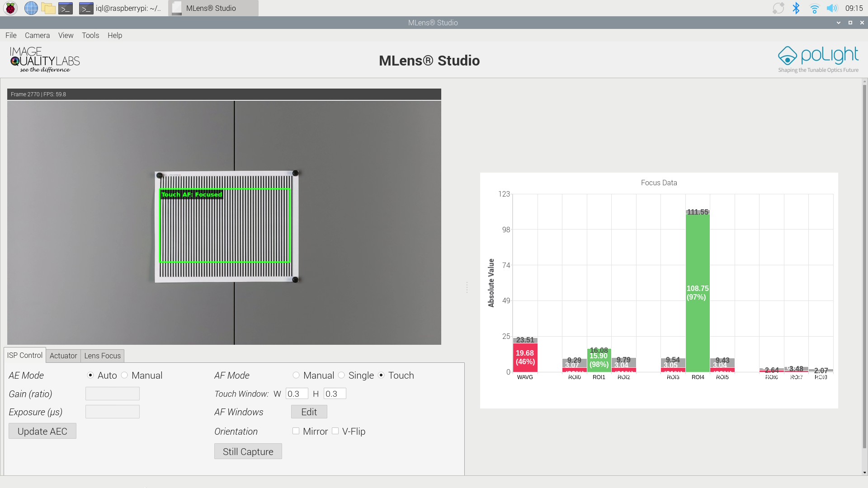868x488 pixels.
Task: Enable the V-Flip checkbox
Action: point(335,431)
